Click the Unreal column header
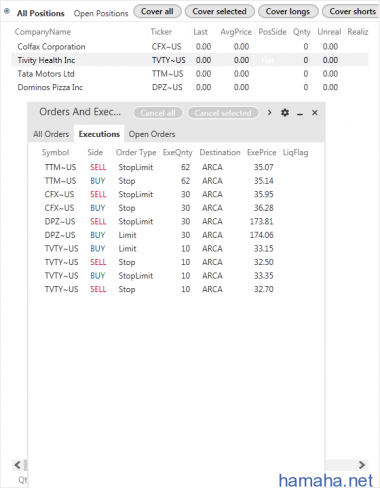This screenshot has width=380, height=488. click(329, 32)
